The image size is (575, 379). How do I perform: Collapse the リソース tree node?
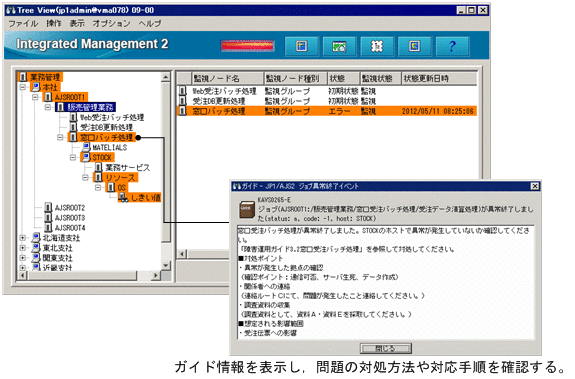[85, 178]
